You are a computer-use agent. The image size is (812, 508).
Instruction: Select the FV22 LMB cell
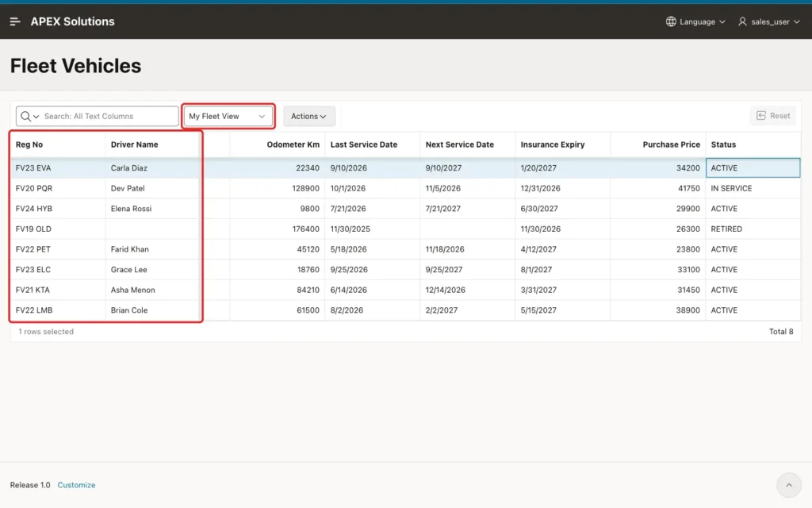[58, 310]
